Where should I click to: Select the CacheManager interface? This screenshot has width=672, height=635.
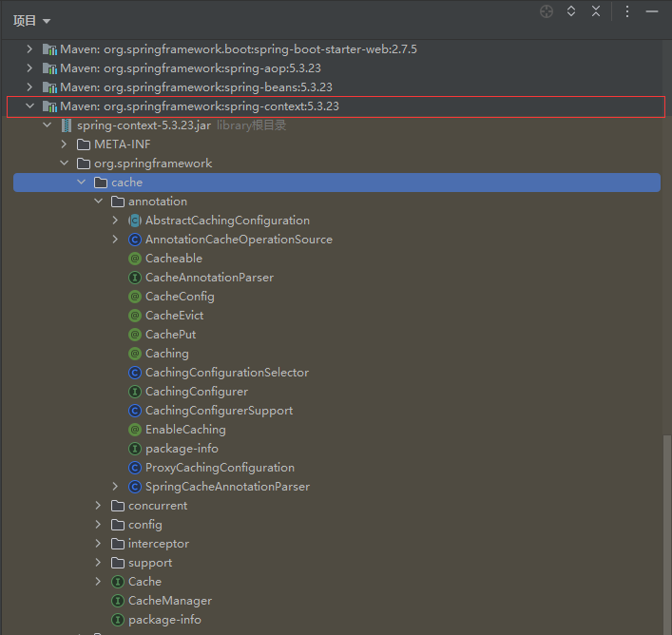[169, 601]
